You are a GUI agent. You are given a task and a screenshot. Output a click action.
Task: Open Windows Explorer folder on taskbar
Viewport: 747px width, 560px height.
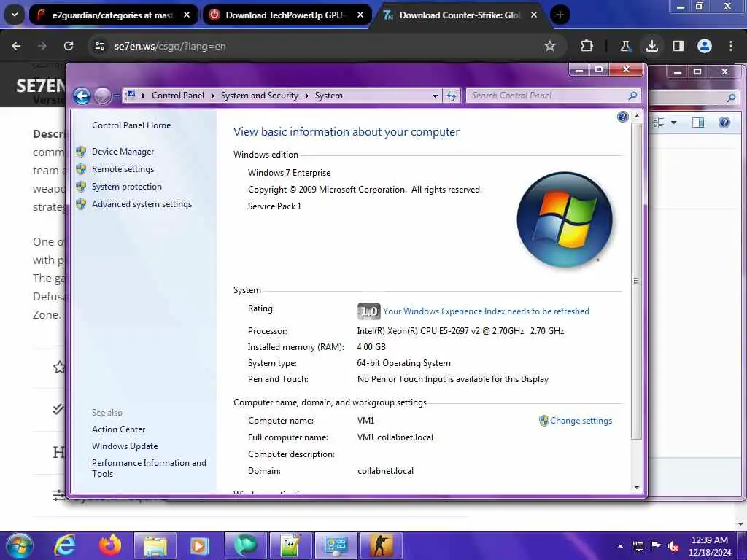155,546
